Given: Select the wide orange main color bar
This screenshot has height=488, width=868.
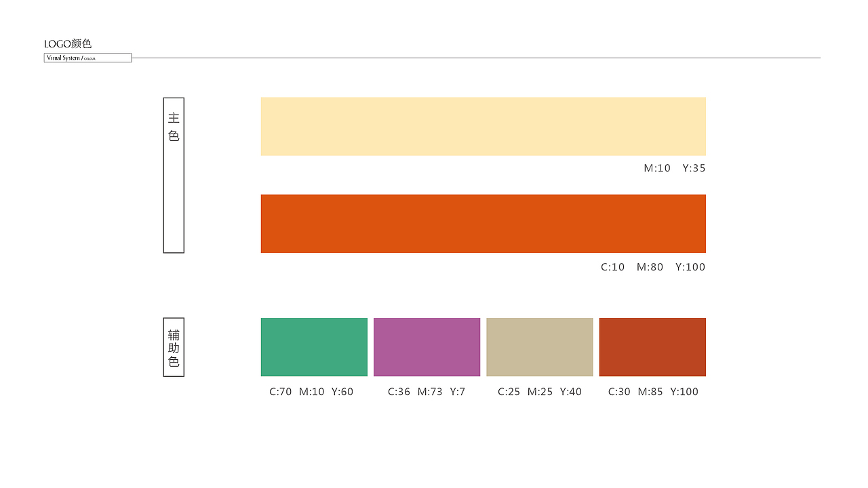Looking at the screenshot, I should 483,224.
